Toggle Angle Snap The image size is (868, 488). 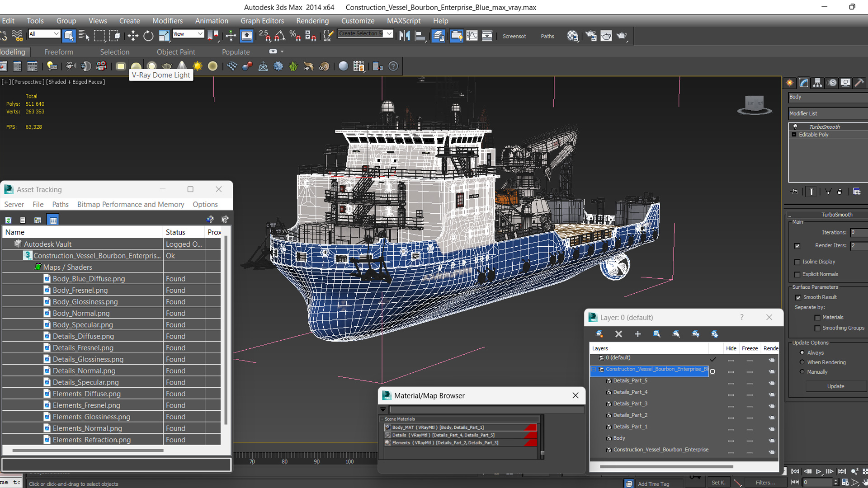(x=280, y=36)
